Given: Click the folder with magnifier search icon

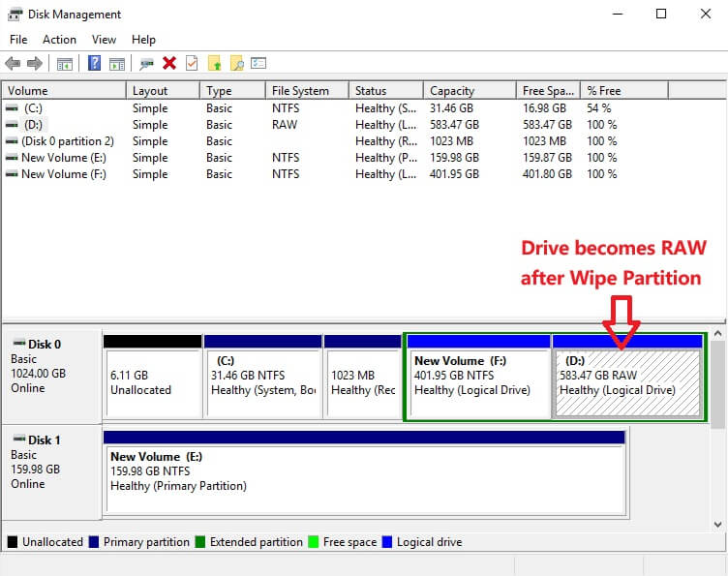Looking at the screenshot, I should (237, 63).
